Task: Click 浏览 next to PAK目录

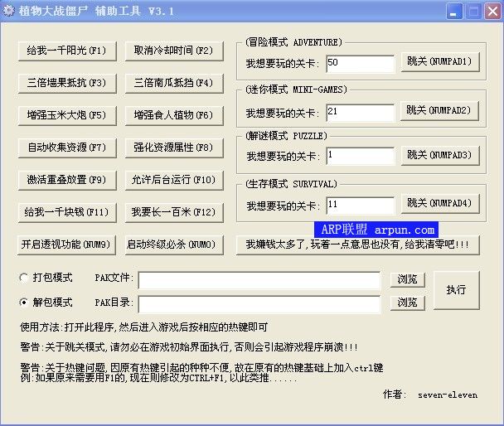Action: [408, 303]
